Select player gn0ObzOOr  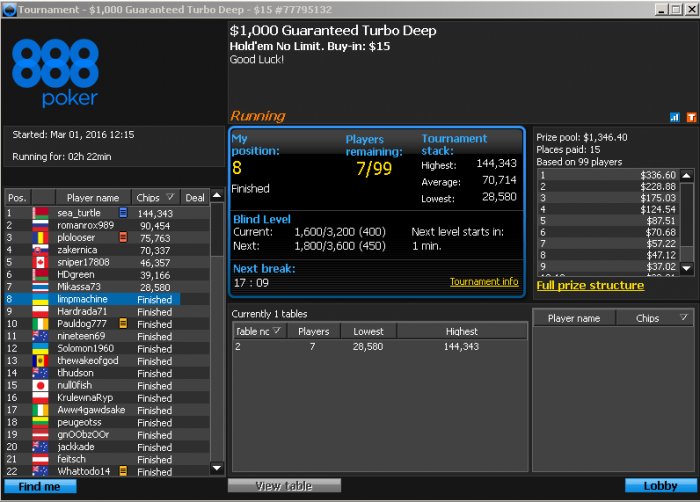tap(107, 434)
